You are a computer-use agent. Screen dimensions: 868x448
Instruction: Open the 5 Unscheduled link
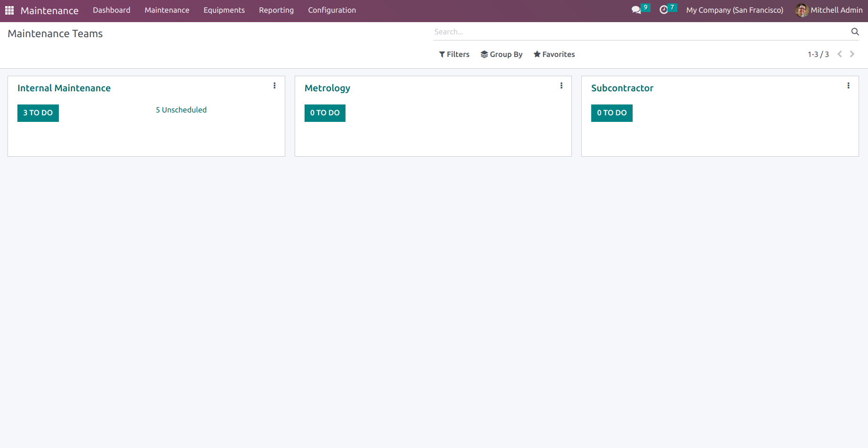pos(181,110)
